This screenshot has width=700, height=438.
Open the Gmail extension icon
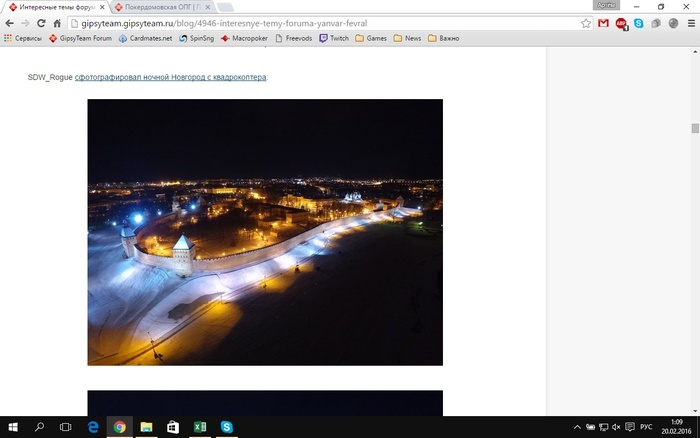[603, 23]
